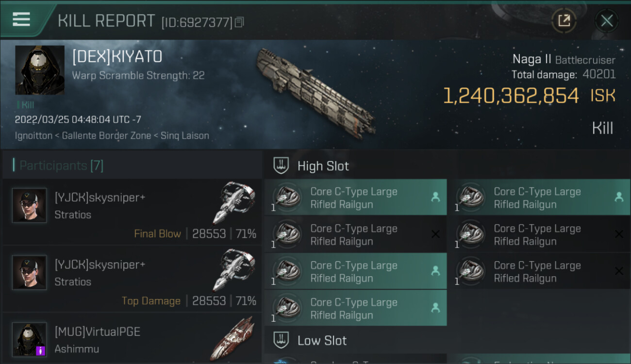Share the kill report externally
Viewport: 631px width, 364px height.
564,20
